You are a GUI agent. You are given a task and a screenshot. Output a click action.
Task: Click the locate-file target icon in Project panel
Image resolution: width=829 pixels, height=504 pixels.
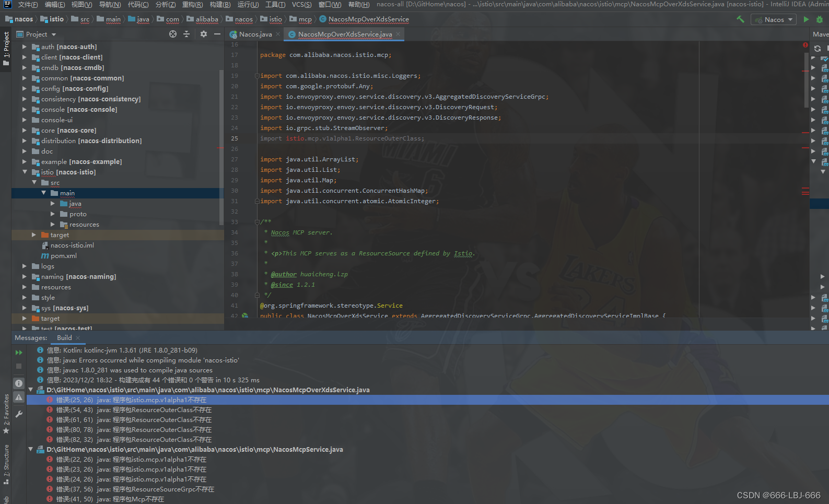click(x=173, y=34)
